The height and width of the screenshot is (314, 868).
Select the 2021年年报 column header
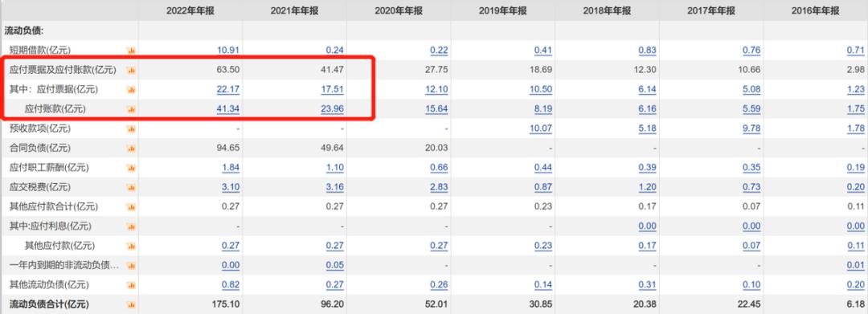coord(294,10)
